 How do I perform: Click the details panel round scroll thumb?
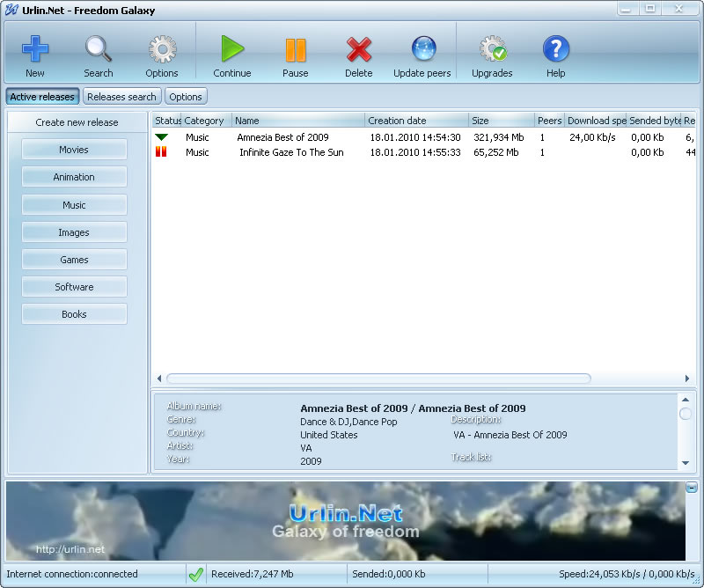click(x=686, y=413)
